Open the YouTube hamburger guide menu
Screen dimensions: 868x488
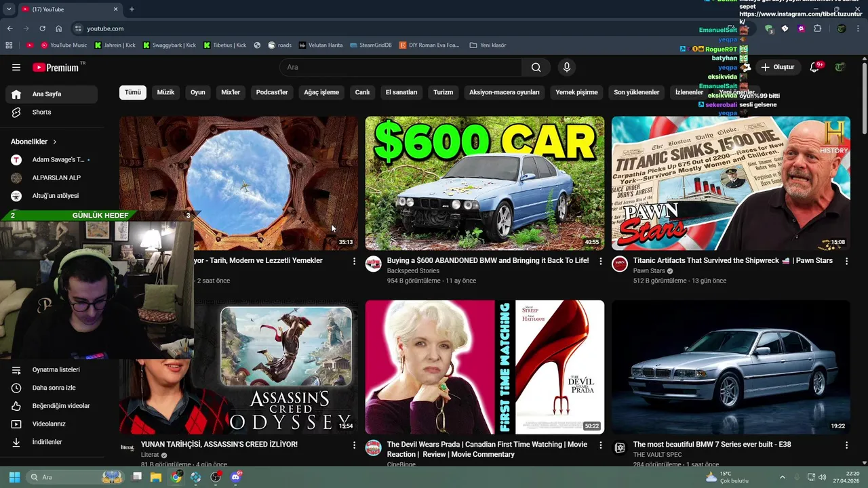(x=16, y=67)
